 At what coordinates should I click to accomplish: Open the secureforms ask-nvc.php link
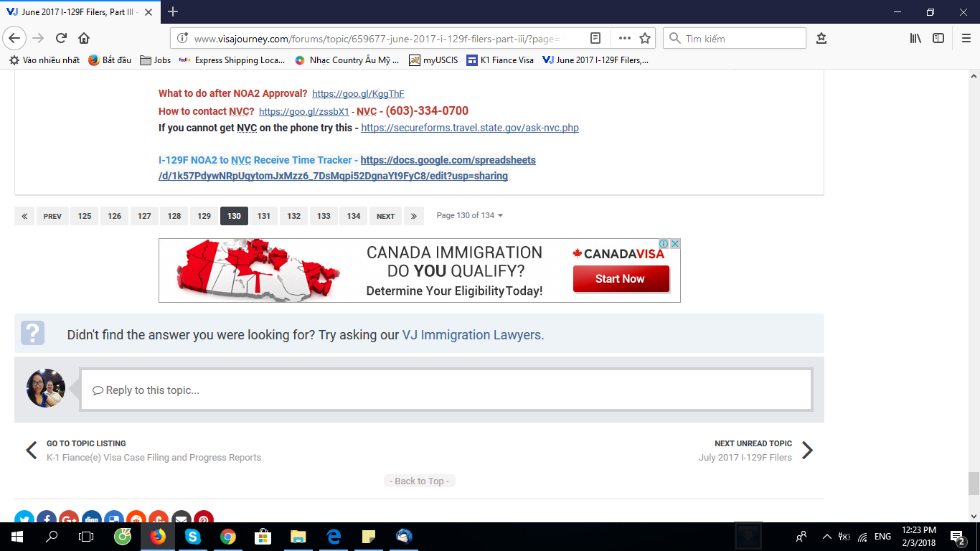(x=470, y=128)
